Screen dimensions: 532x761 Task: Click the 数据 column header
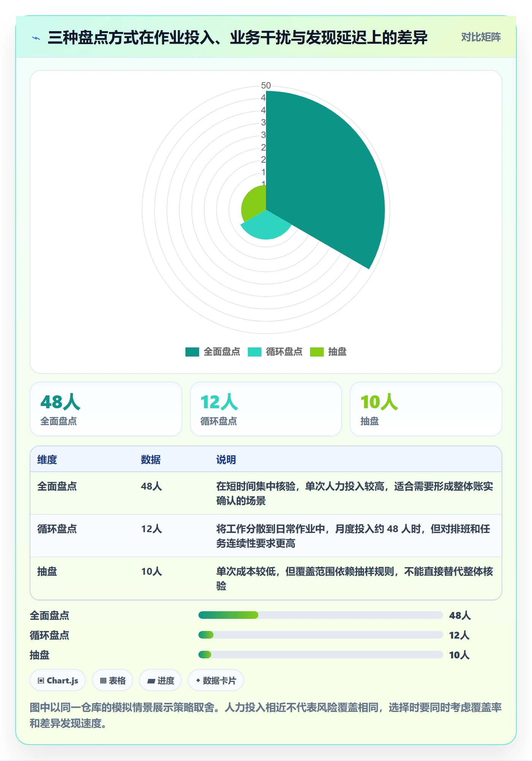coord(151,460)
